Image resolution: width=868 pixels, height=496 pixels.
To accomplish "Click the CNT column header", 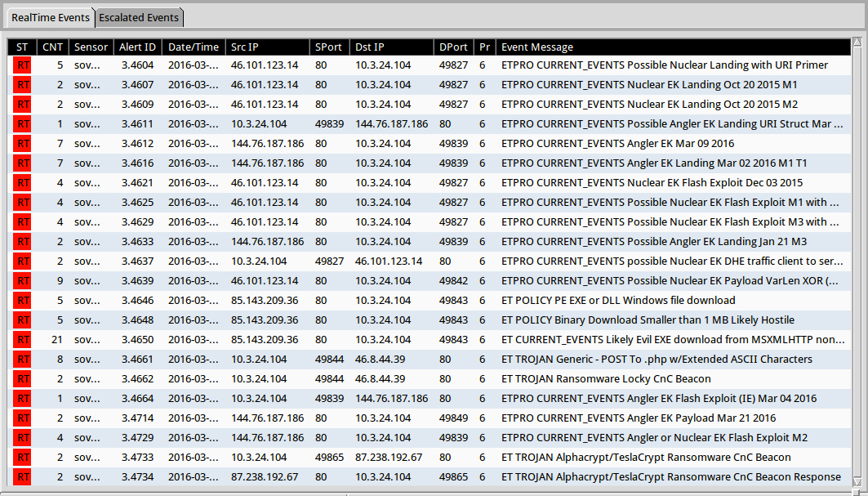I will 52,47.
